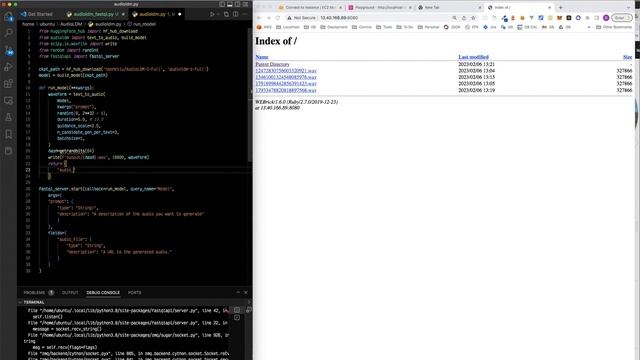Select DEBUG CONSOLE panel tab
Screen dimensions: 640x360
tap(103, 293)
